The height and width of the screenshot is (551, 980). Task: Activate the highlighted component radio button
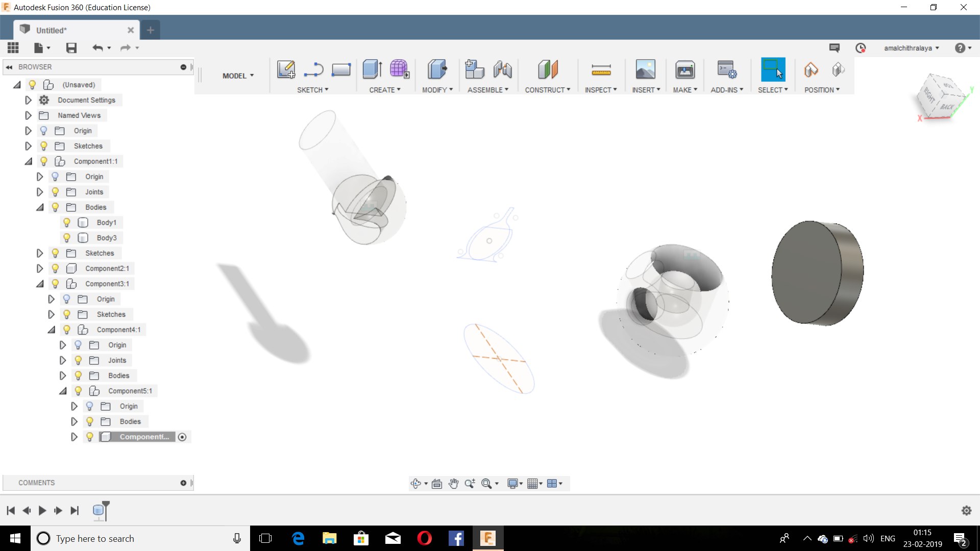point(182,437)
